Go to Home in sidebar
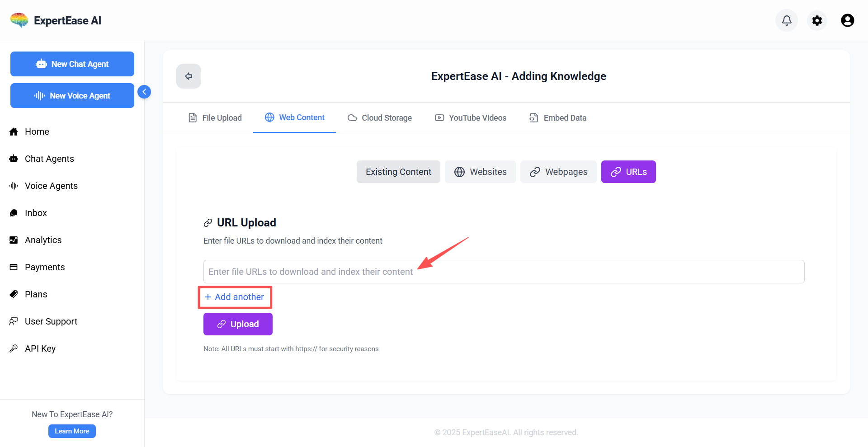 [x=37, y=132]
